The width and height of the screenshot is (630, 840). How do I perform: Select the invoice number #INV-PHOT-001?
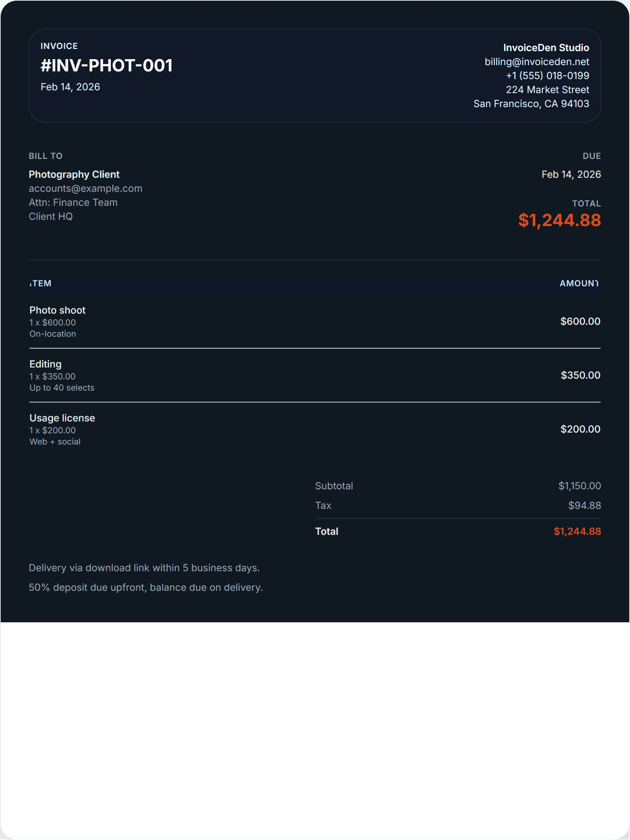click(107, 65)
